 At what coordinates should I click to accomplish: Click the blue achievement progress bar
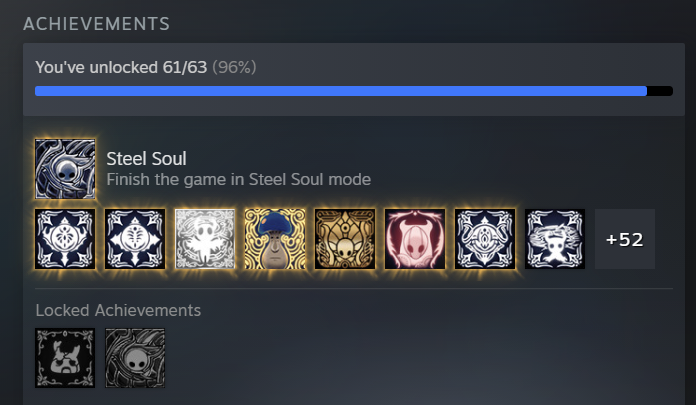click(x=341, y=91)
